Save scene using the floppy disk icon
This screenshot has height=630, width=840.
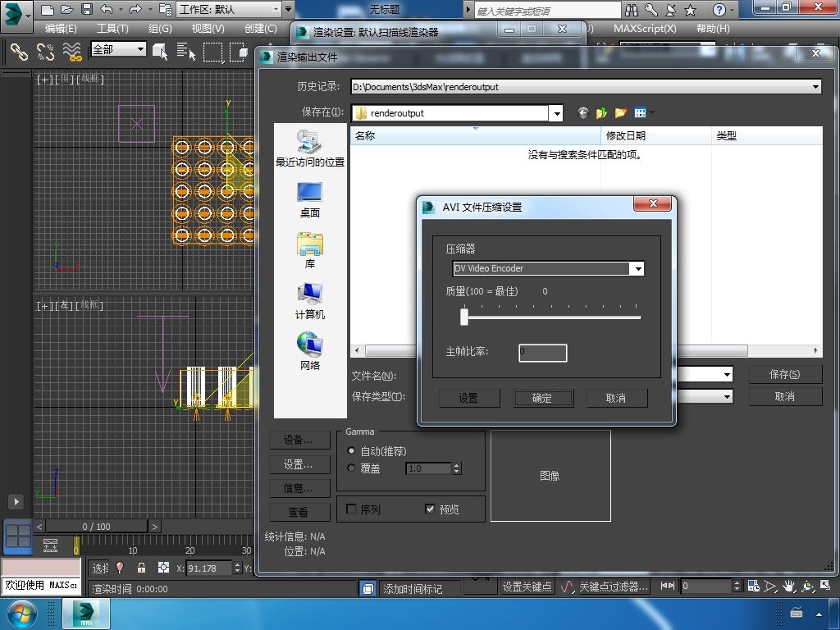coord(86,9)
